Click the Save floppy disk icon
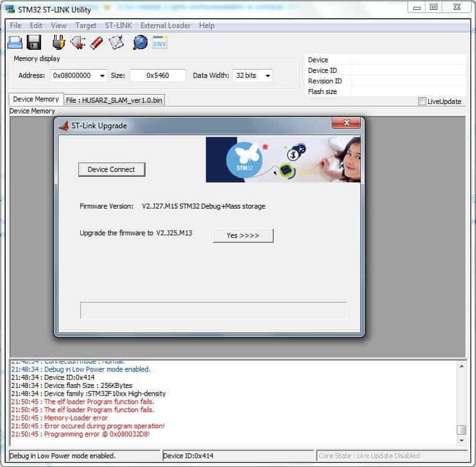Viewport: 476px width, 467px height. point(34,42)
